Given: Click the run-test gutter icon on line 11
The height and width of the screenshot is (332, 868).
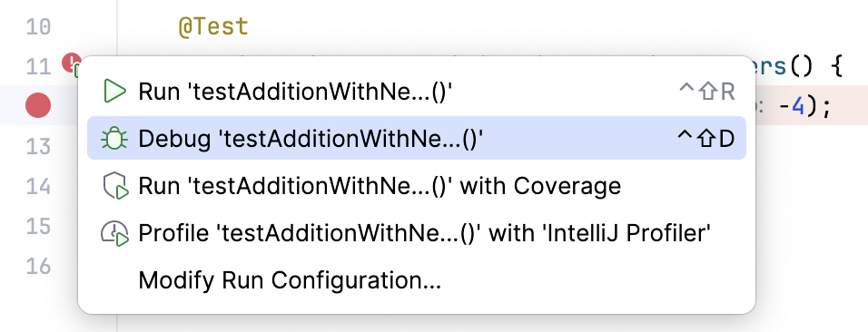Looking at the screenshot, I should (x=72, y=64).
